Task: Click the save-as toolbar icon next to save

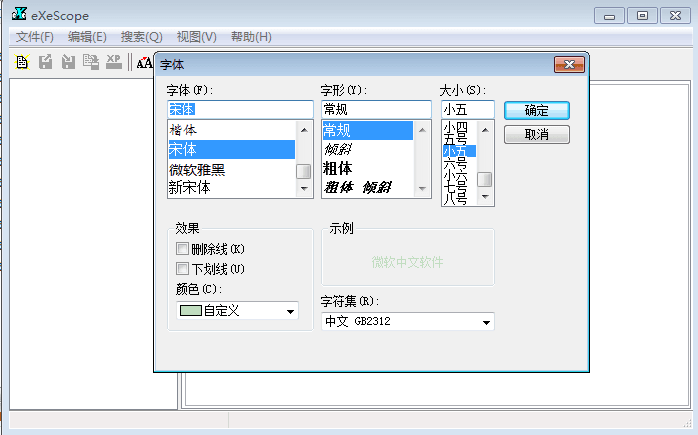Action: click(x=68, y=63)
